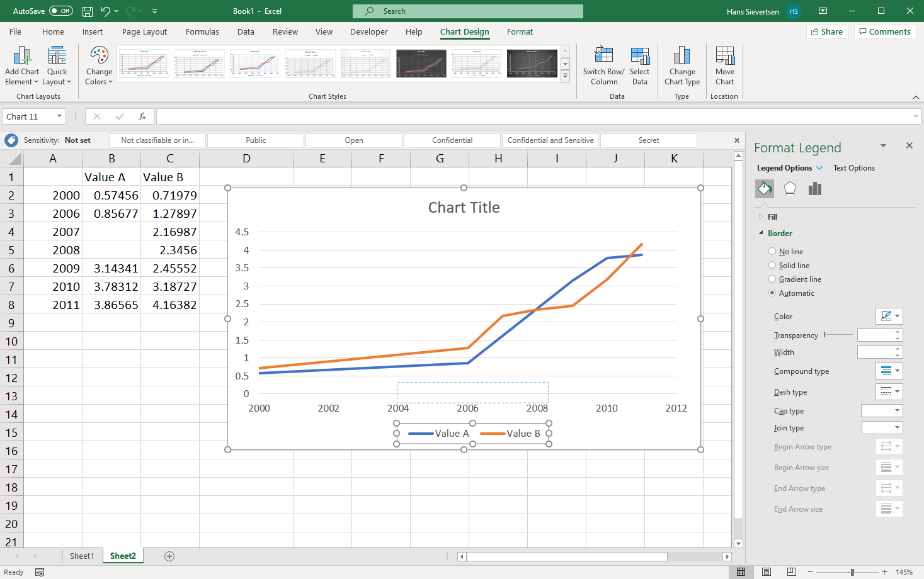Click the Search box
This screenshot has width=924, height=579.
[x=468, y=11]
